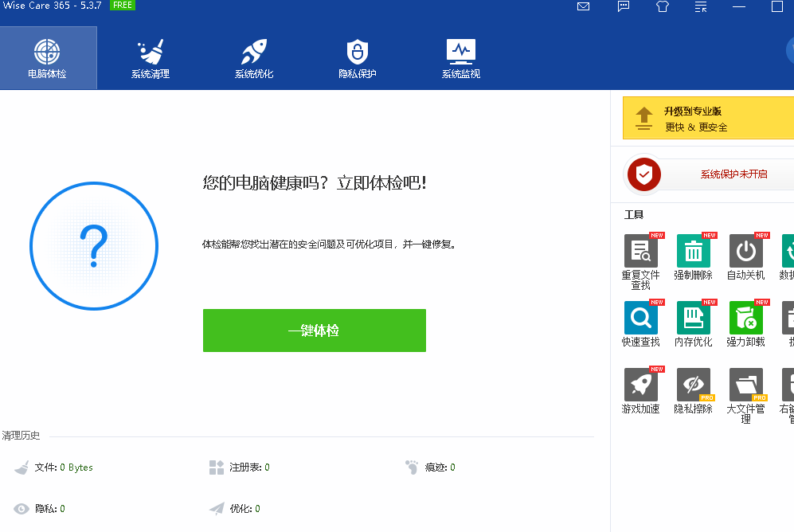This screenshot has width=794, height=532.
Task: Click the 更快 & 更安全 subtitle
Action: click(696, 127)
